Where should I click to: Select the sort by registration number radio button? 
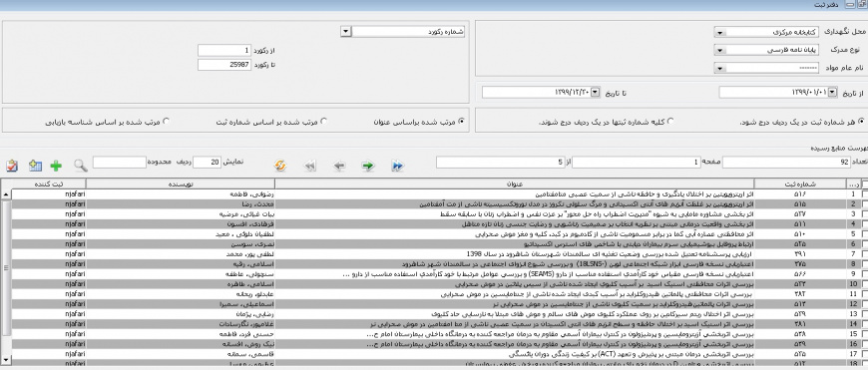pyautogui.click(x=324, y=122)
